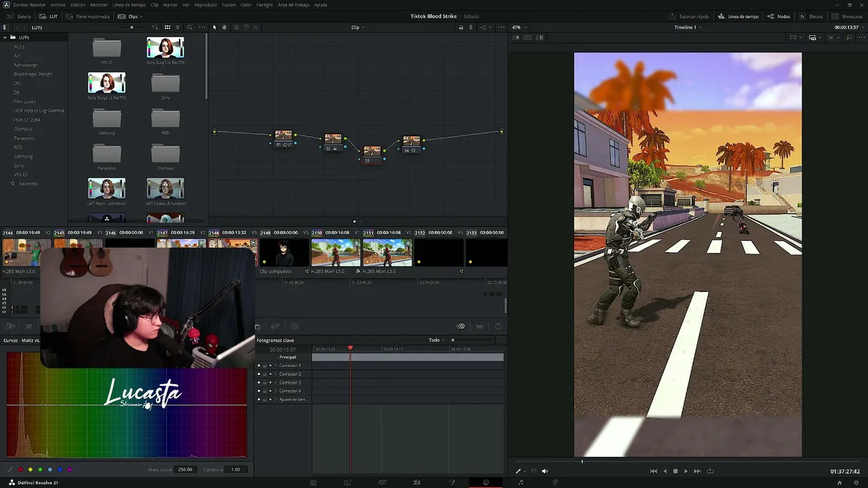
Task: Open the Favoritos LUT category
Action: 28,184
